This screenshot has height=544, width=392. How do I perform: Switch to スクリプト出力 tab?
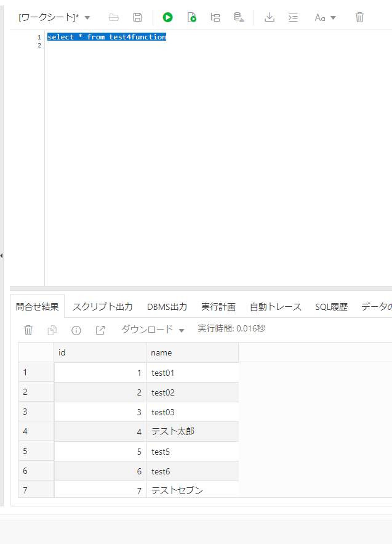click(103, 307)
